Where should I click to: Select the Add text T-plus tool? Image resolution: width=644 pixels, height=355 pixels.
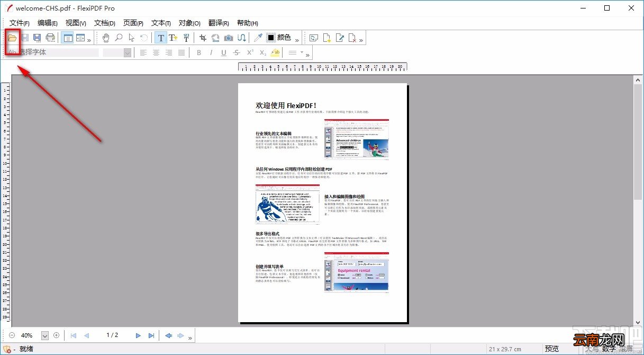click(x=173, y=38)
